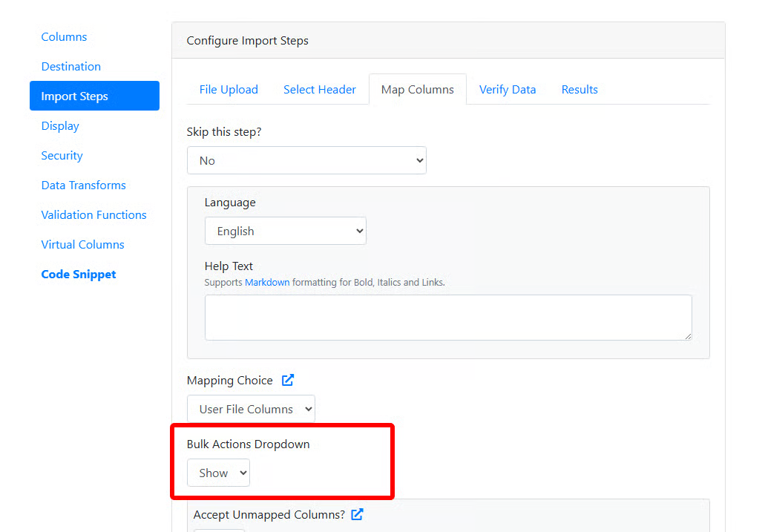The image size is (765, 532).
Task: Select the Map Columns tab
Action: pos(418,89)
